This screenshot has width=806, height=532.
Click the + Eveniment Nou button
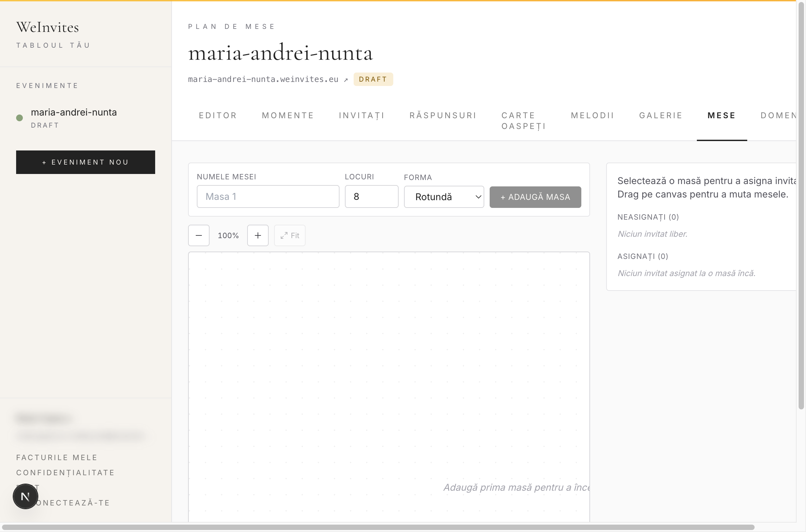(x=86, y=162)
